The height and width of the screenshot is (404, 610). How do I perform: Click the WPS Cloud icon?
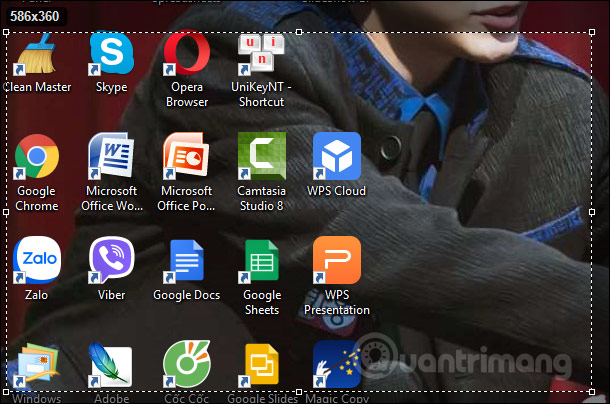pos(337,156)
